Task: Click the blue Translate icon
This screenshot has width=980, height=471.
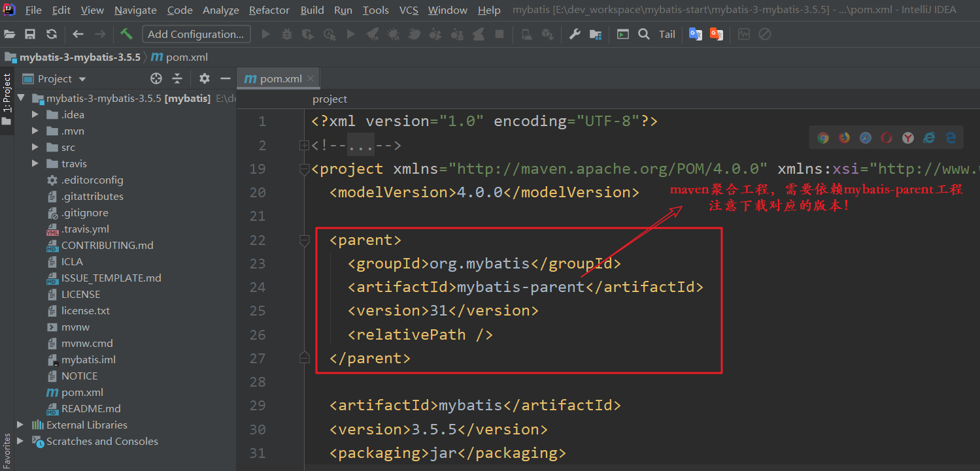Action: [696, 34]
